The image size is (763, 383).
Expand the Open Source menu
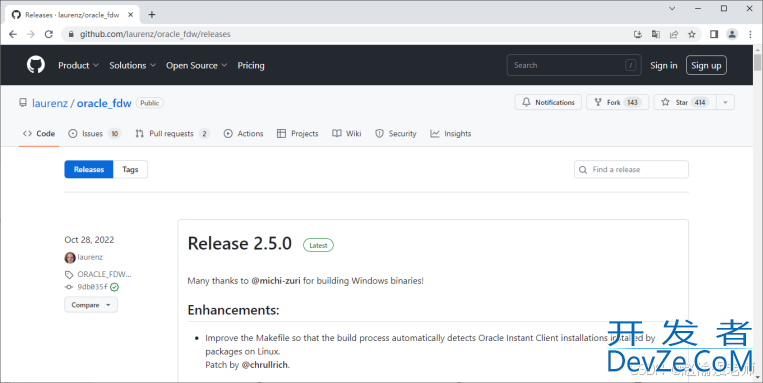(x=197, y=65)
